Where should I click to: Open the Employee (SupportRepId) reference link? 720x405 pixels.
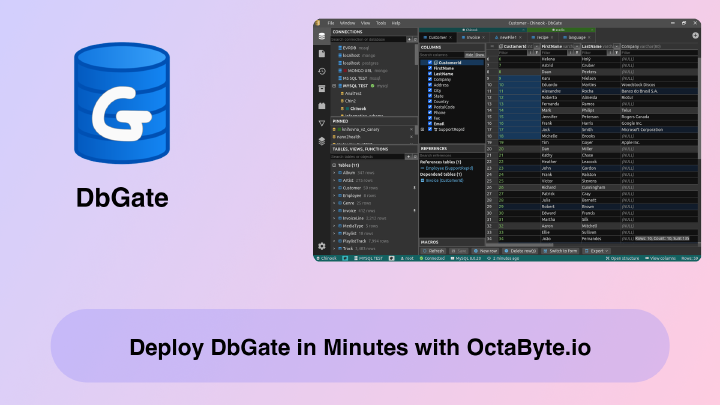[449, 169]
